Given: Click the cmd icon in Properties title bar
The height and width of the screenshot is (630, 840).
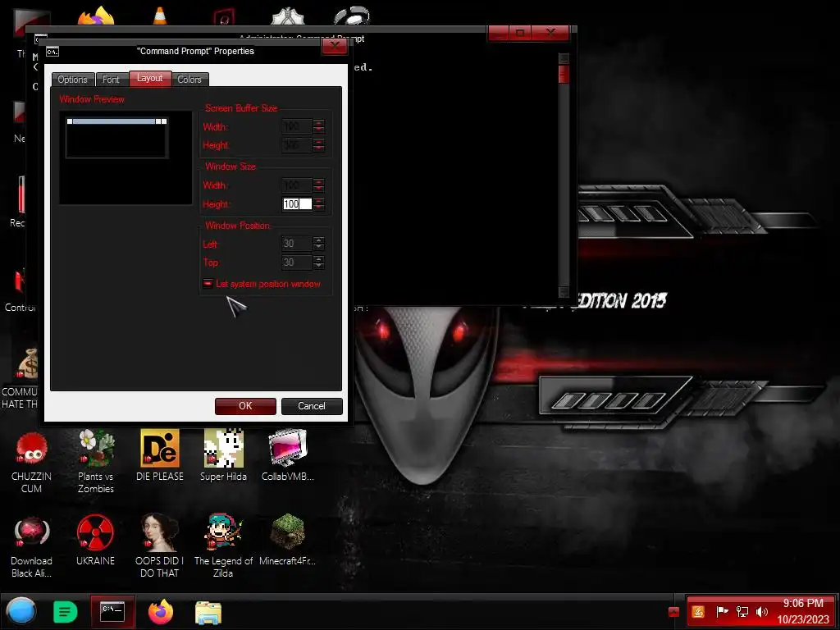Looking at the screenshot, I should tap(52, 52).
